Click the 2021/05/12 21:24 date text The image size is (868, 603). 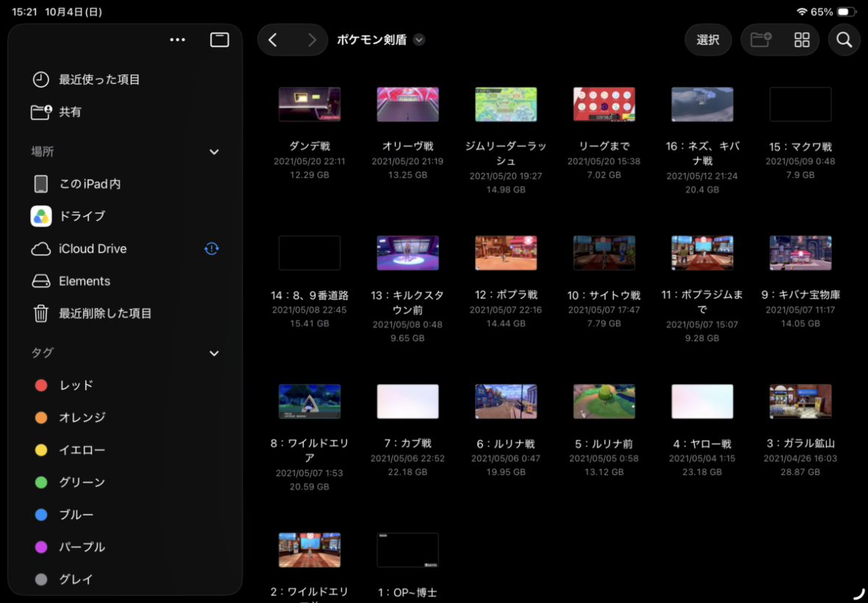click(x=702, y=175)
